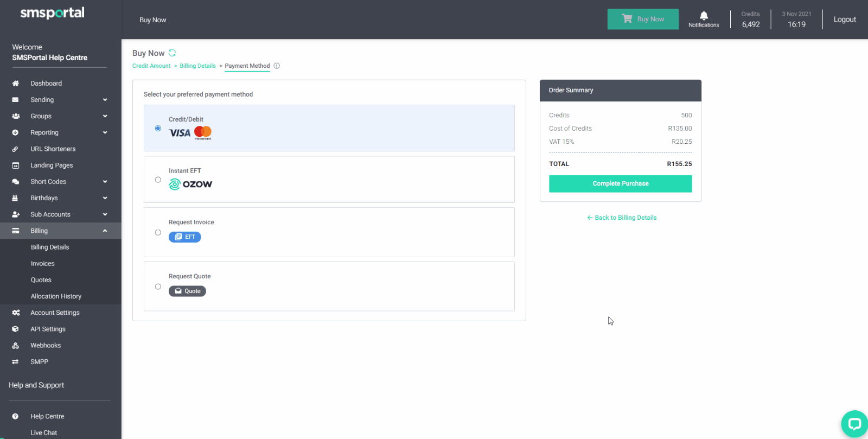Go to Billing Details breadcrumb step

[x=197, y=66]
